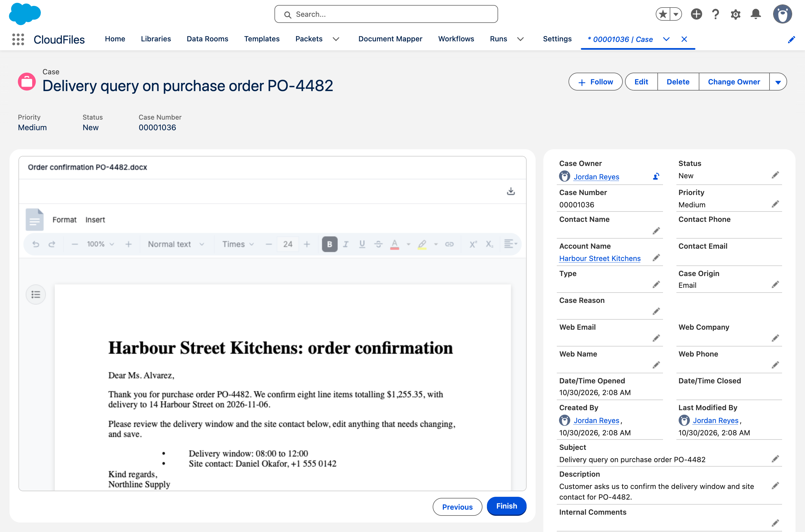Apply the yellow highlight color
The height and width of the screenshot is (532, 805).
click(x=422, y=244)
